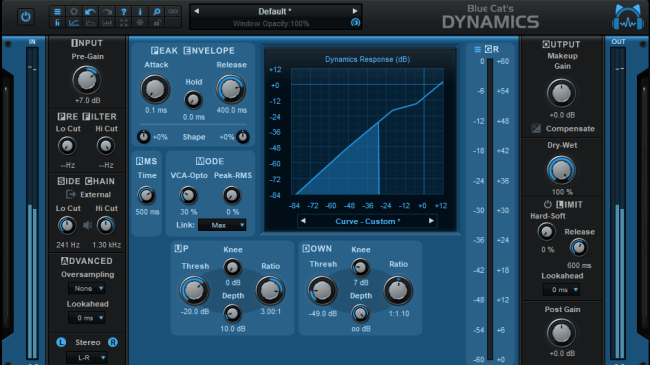
Task: Toggle the Compensate makeup gain checkbox
Action: [536, 129]
